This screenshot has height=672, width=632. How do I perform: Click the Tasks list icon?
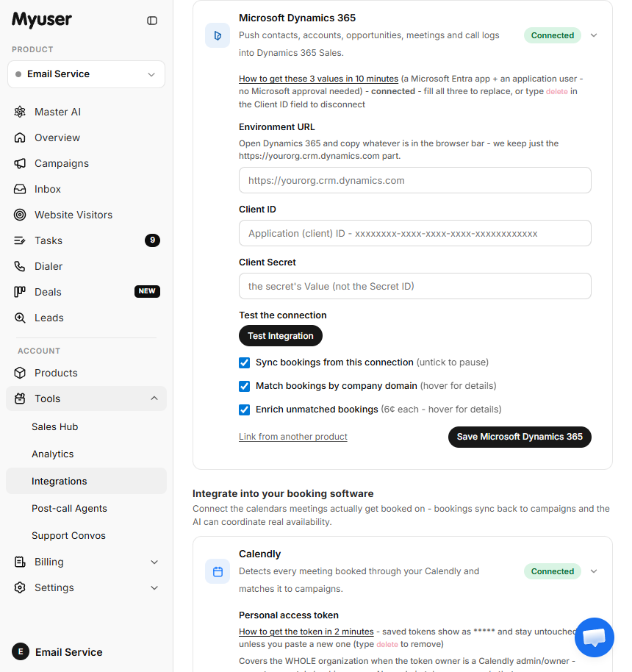pyautogui.click(x=20, y=240)
